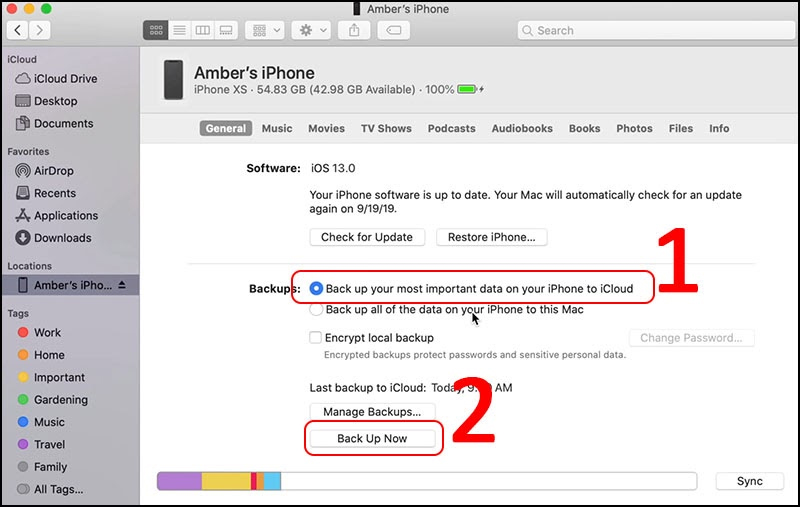Click the iPhone device image
The image size is (800, 507).
[x=173, y=80]
